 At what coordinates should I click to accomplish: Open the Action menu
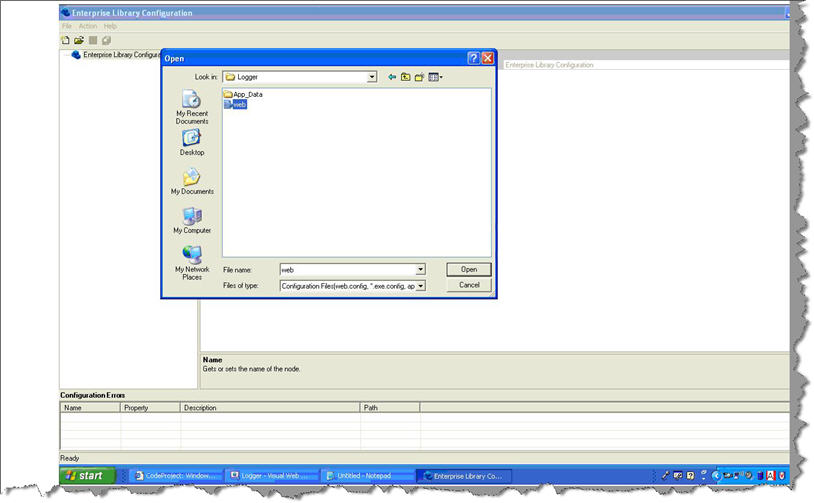[x=88, y=26]
